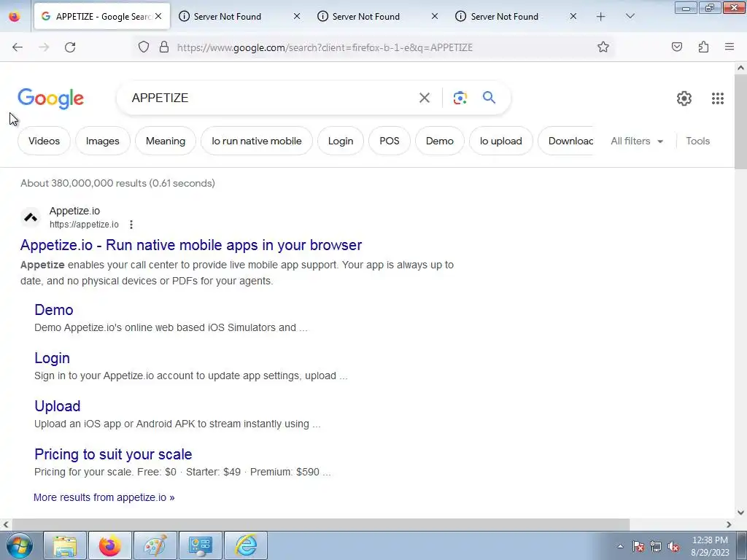Open the Extensions puzzle icon
Screen dimensions: 747x560
point(703,47)
